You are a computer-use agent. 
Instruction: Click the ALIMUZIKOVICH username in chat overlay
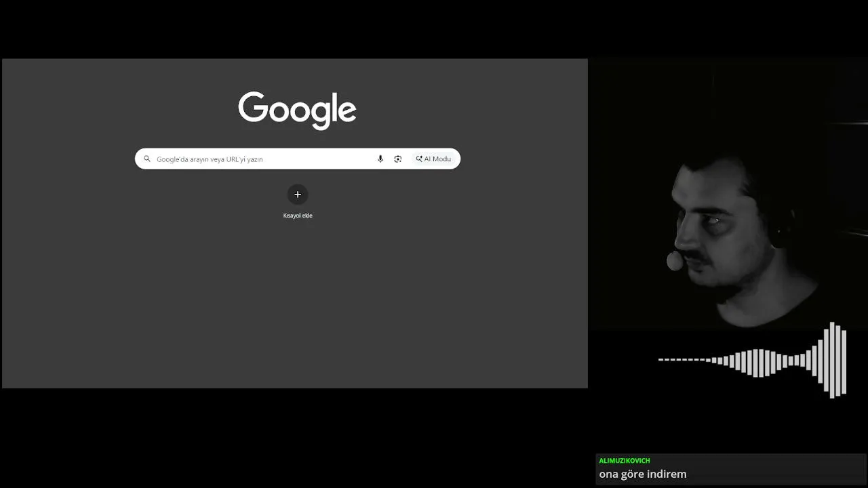(625, 461)
